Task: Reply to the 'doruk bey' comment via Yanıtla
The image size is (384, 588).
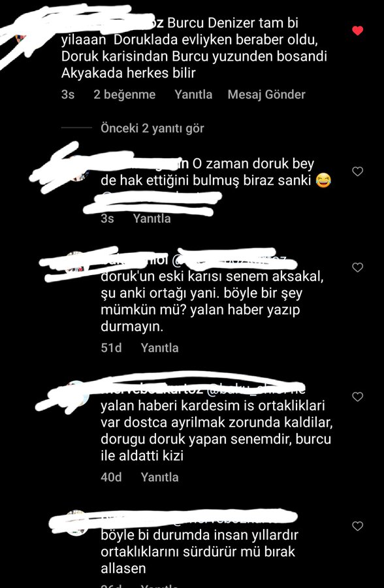Action: pos(152,219)
